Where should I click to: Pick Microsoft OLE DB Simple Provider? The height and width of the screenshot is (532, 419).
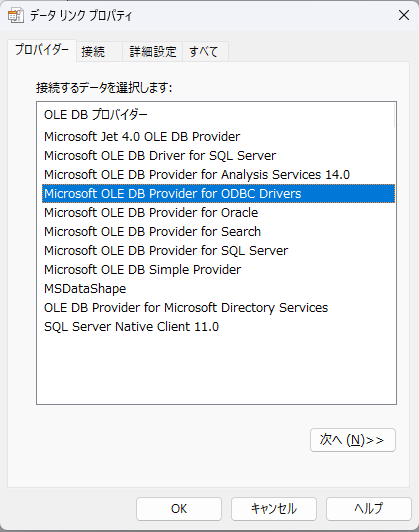point(218,270)
